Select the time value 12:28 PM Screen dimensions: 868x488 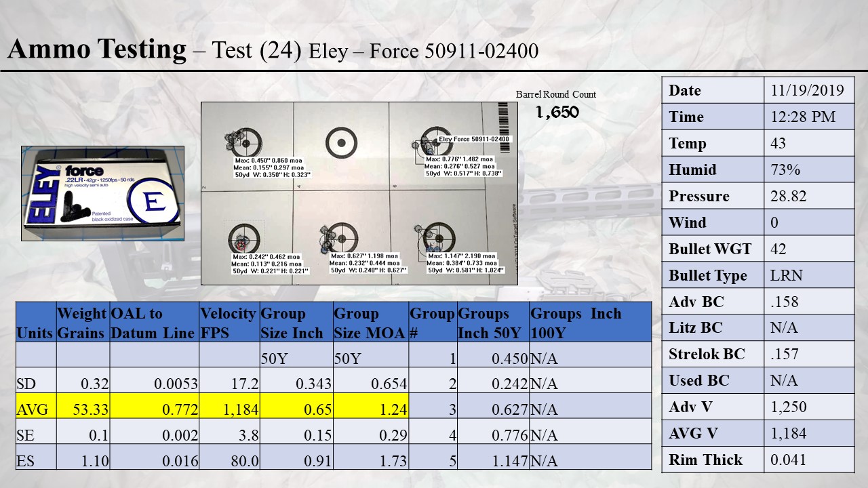[803, 117]
